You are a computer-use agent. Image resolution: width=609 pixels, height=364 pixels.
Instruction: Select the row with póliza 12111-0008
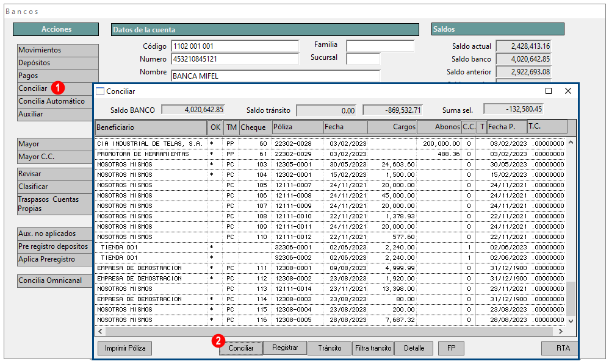click(x=331, y=196)
